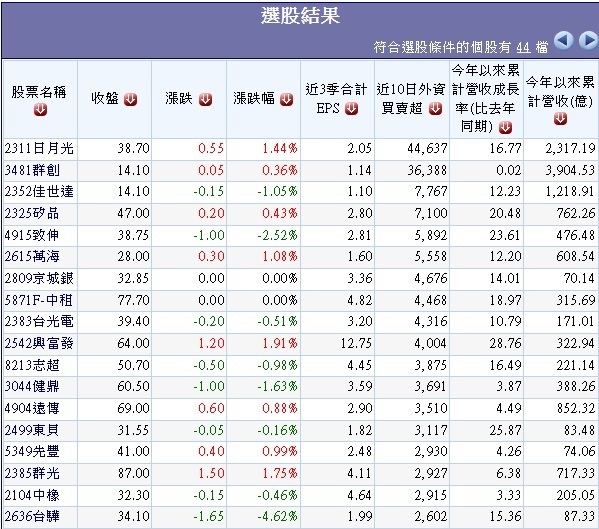Click 群創 revenue value 3,904.53
599x529 pixels.
[570, 170]
